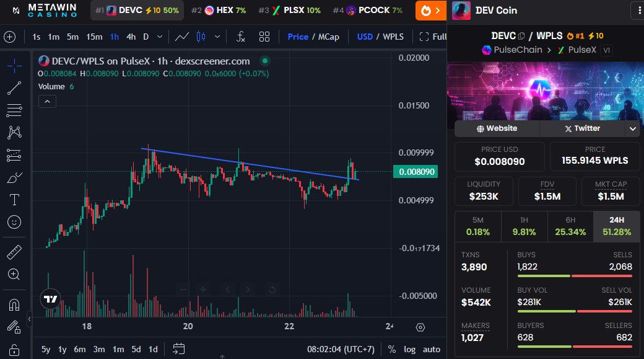Image resolution: width=644 pixels, height=359 pixels.
Task: Enter fullscreen chart mode
Action: (x=432, y=37)
